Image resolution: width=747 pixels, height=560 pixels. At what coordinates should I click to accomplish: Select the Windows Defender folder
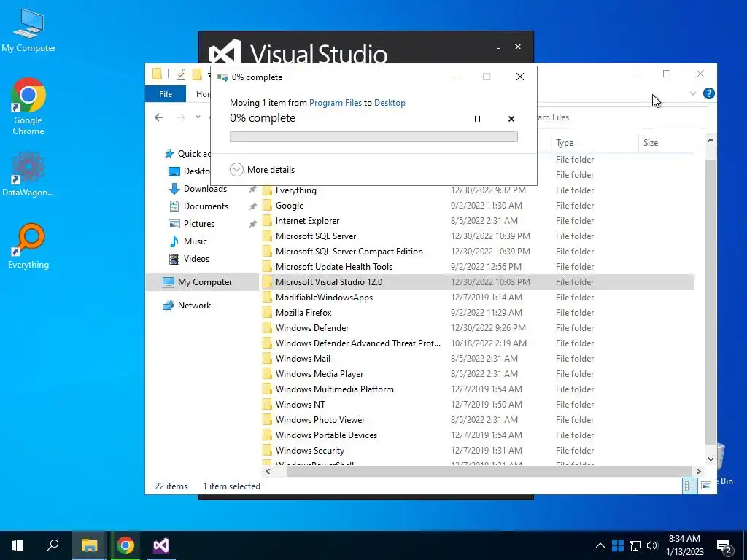(x=478, y=327)
